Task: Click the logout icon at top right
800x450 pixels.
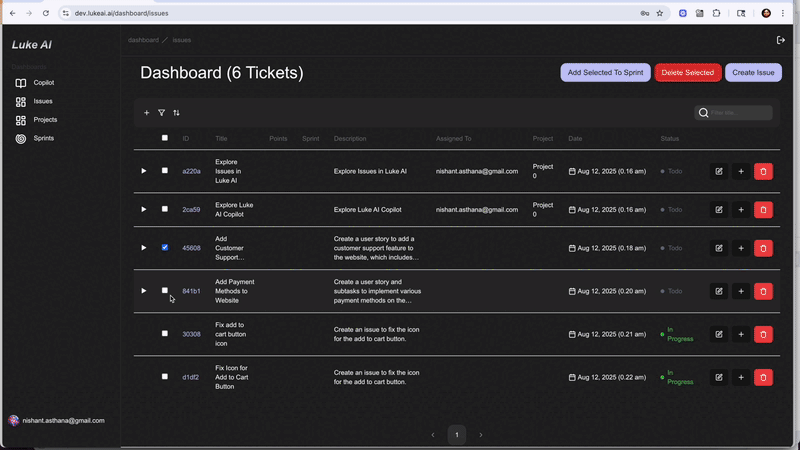Action: coord(781,40)
